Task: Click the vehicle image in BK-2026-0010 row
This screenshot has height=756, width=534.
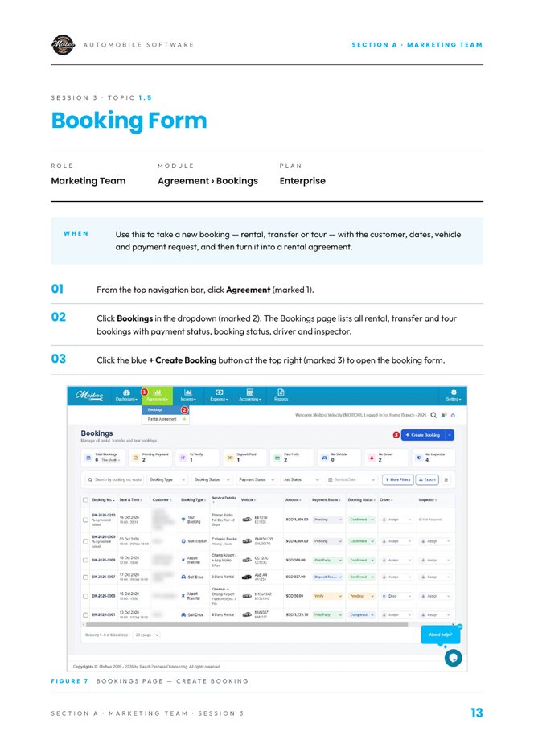Action: (246, 520)
